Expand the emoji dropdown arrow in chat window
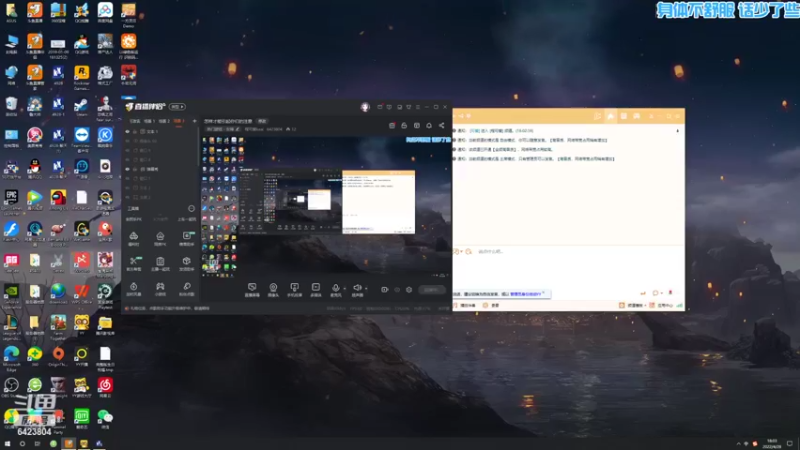 (462, 252)
